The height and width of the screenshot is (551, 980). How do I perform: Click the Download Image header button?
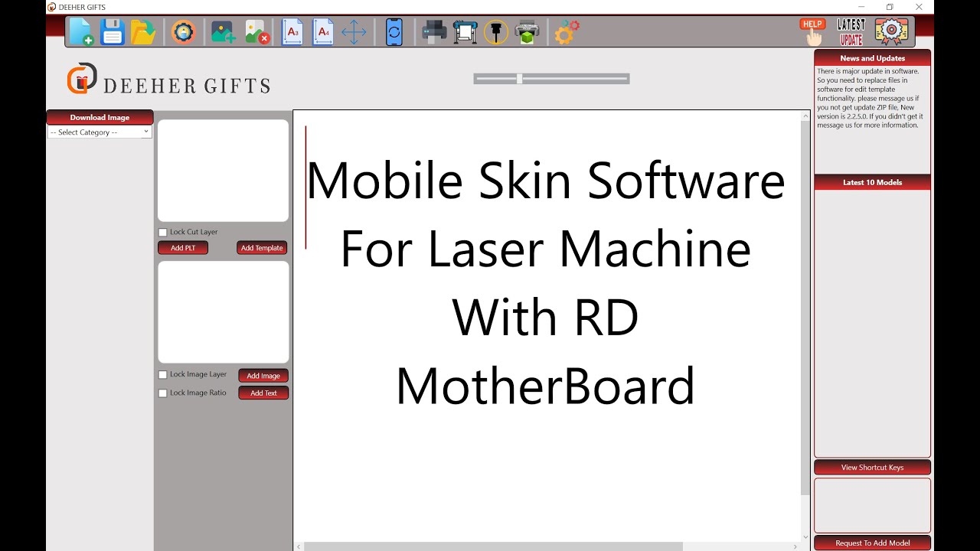(100, 117)
